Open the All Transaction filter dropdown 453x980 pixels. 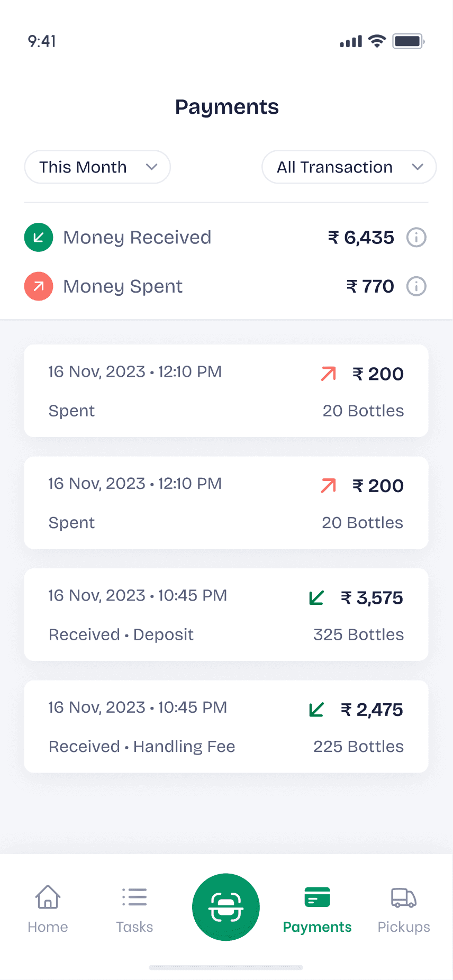349,167
